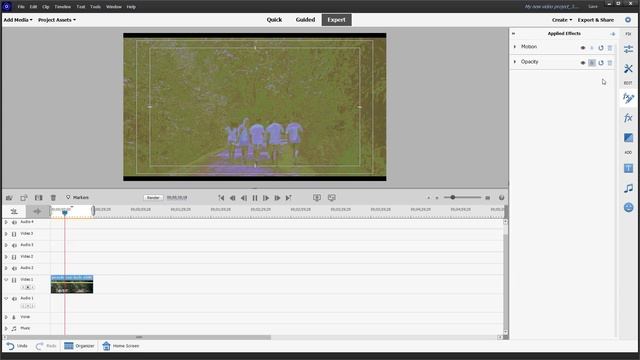
Task: Open the Music panel note icon
Action: (x=628, y=188)
